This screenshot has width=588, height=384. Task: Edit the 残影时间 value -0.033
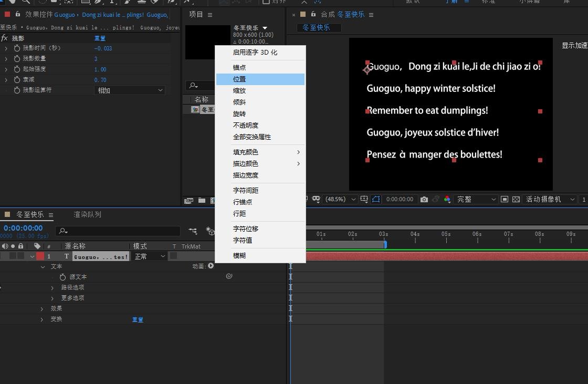coord(103,48)
